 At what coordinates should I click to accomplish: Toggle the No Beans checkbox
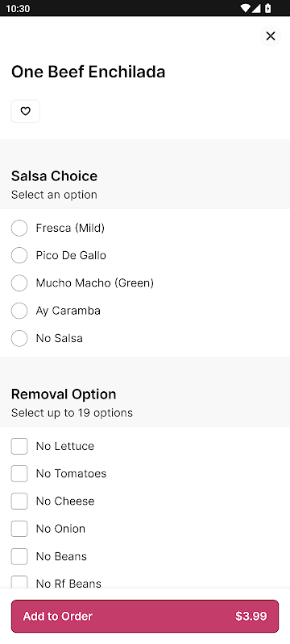point(19,556)
